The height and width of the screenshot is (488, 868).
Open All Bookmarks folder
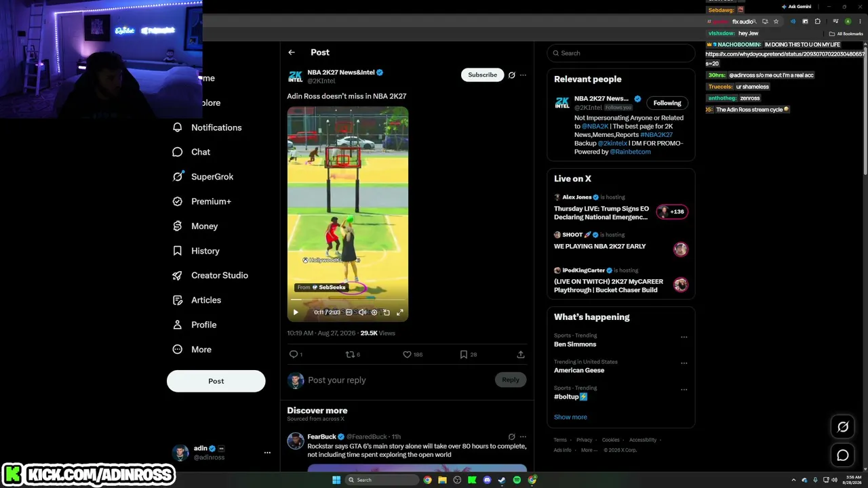pyautogui.click(x=846, y=34)
